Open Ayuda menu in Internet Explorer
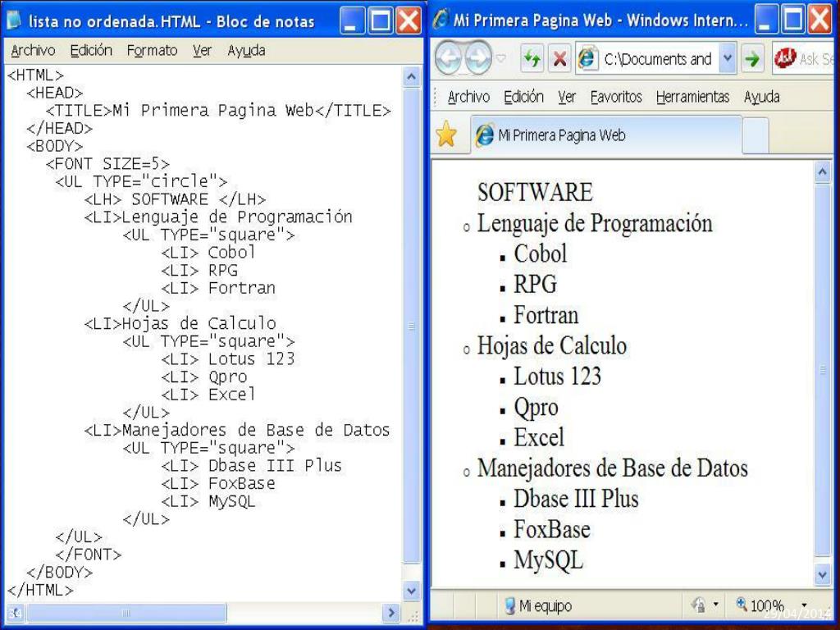The image size is (840, 630). [x=762, y=97]
